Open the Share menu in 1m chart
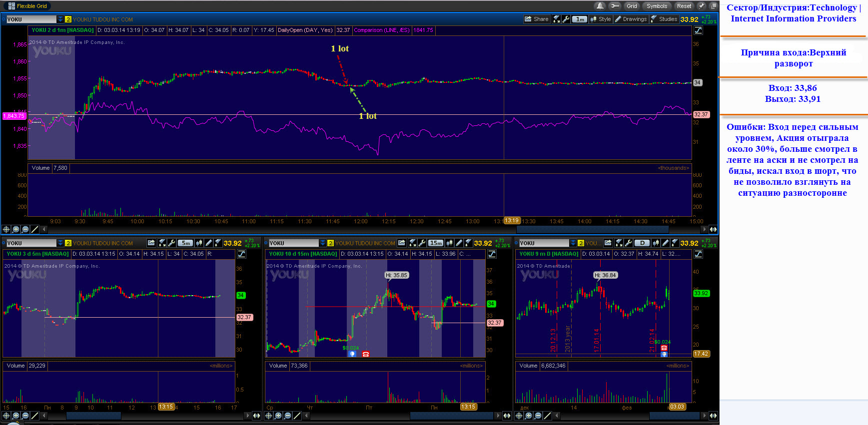868x425 pixels. pyautogui.click(x=536, y=19)
